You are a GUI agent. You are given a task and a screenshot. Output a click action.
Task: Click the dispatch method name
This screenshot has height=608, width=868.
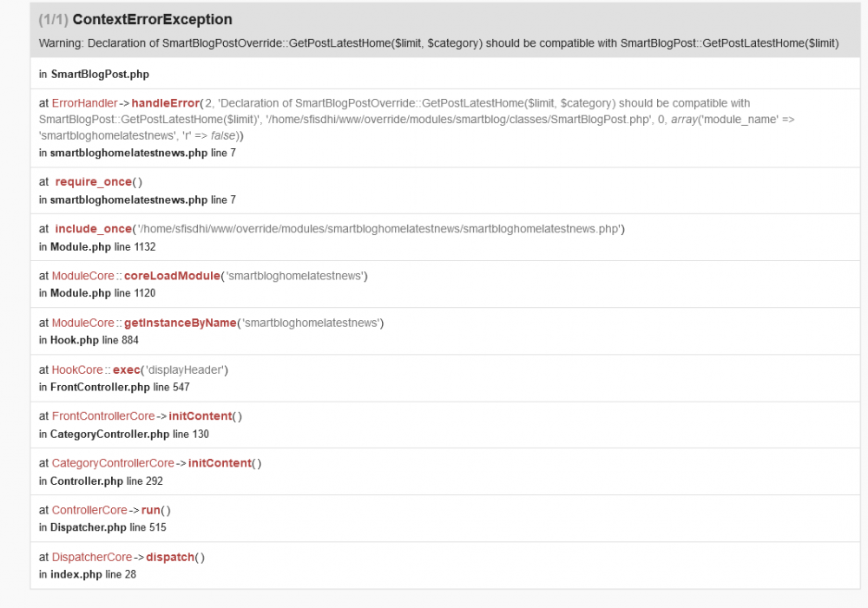click(170, 557)
